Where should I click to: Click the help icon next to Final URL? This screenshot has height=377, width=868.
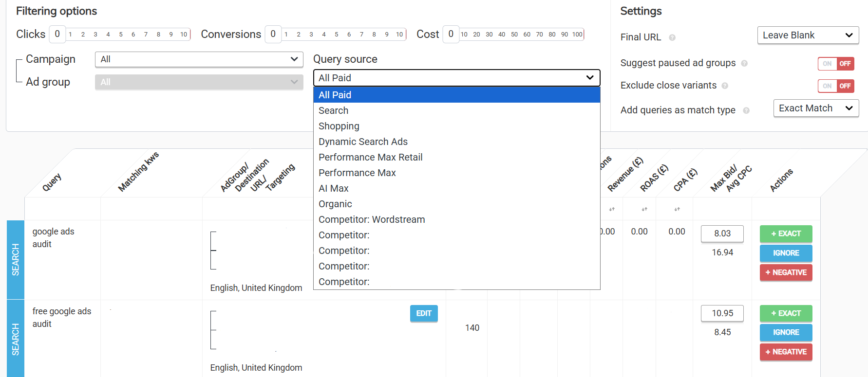click(x=672, y=37)
